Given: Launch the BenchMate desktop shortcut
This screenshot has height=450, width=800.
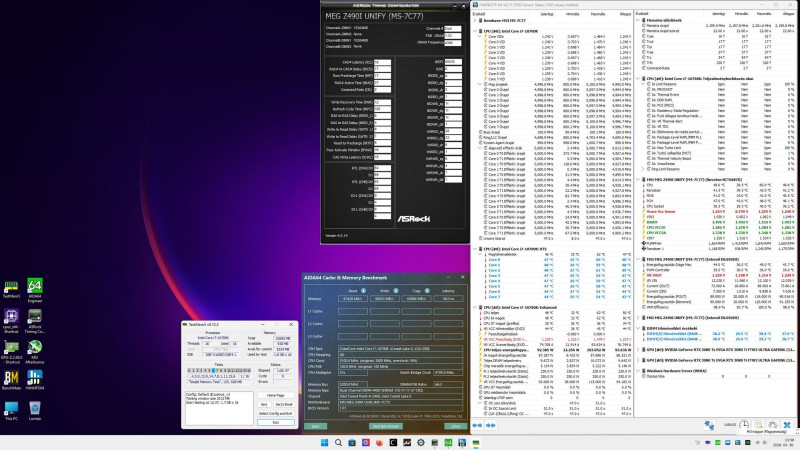Looking at the screenshot, I should (x=11, y=381).
